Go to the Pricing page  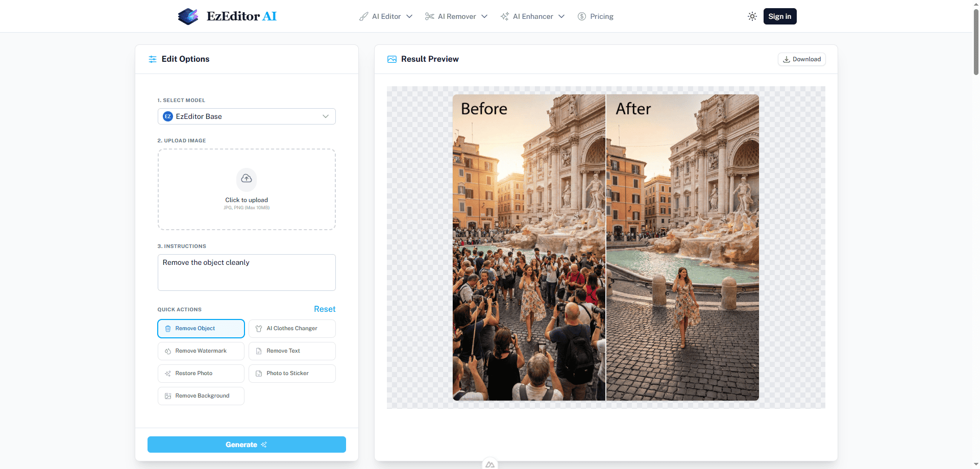(x=596, y=16)
